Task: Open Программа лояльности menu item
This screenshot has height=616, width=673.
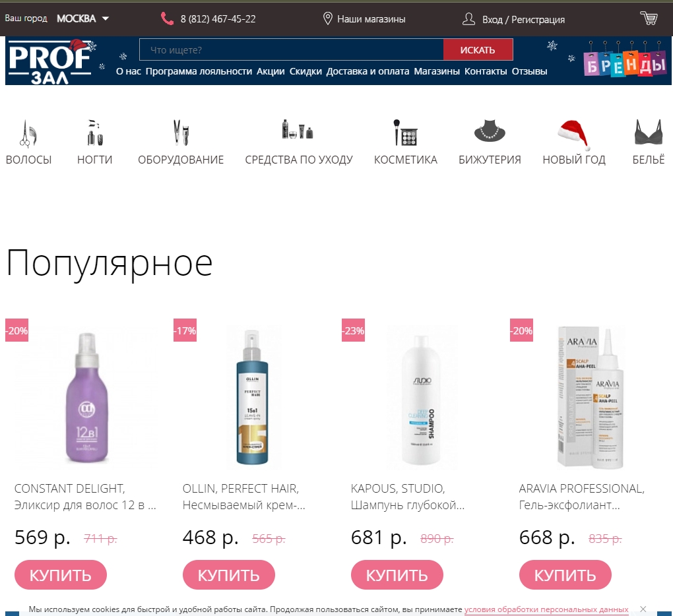Action: click(199, 71)
